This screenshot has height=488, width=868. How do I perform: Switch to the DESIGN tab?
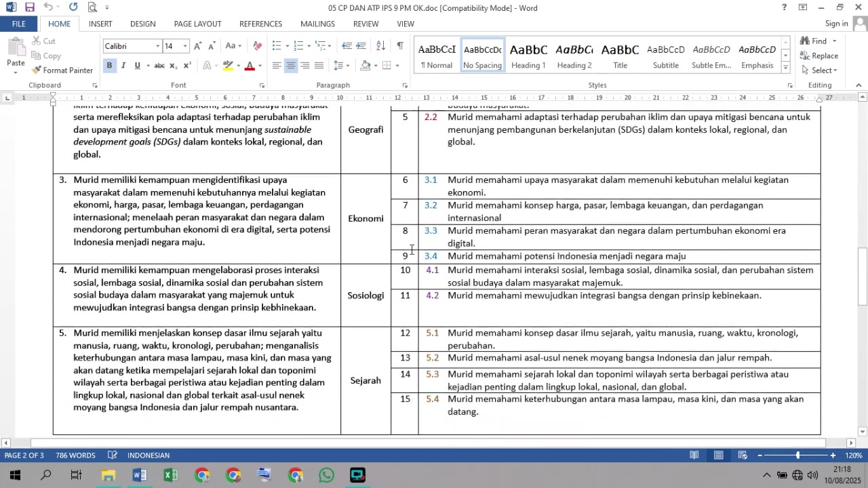[142, 24]
